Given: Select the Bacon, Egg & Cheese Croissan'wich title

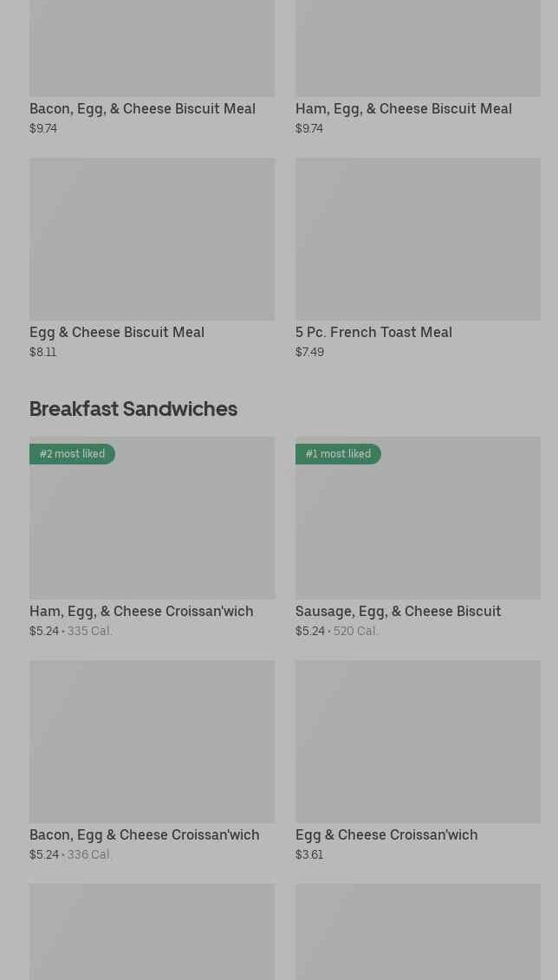Looking at the screenshot, I should tap(144, 834).
